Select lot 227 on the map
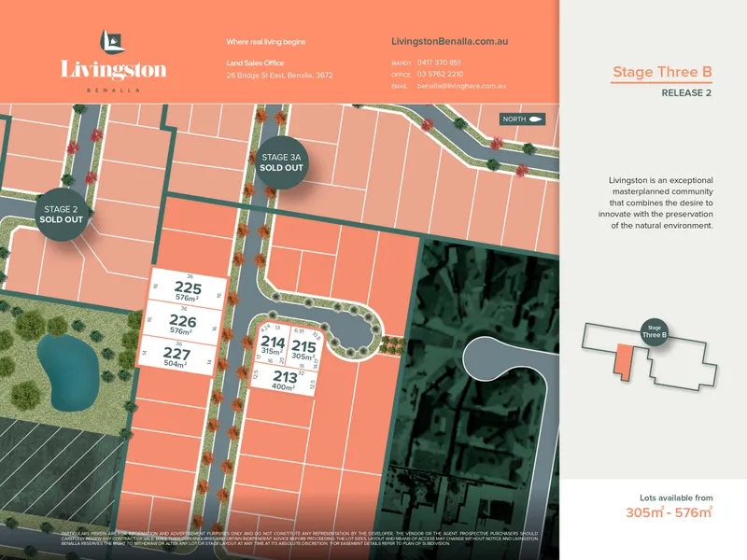 point(176,357)
